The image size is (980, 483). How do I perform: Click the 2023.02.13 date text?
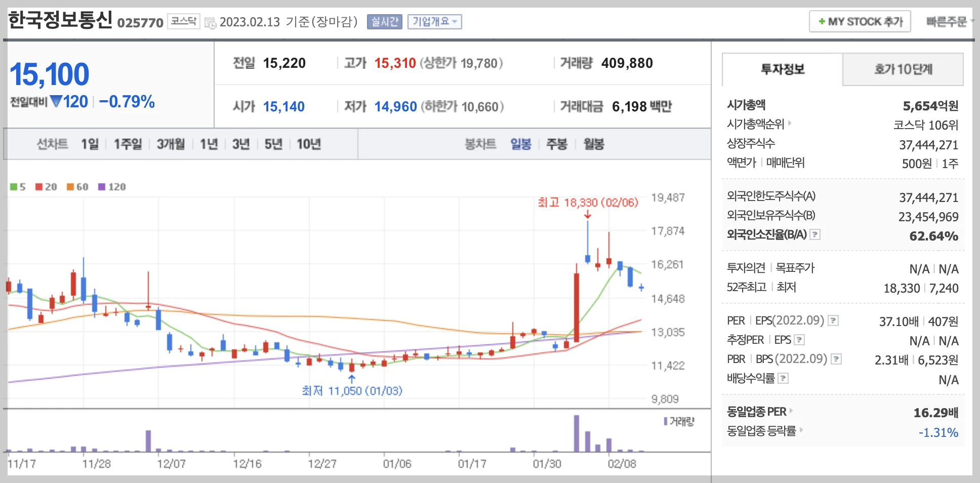[x=250, y=22]
